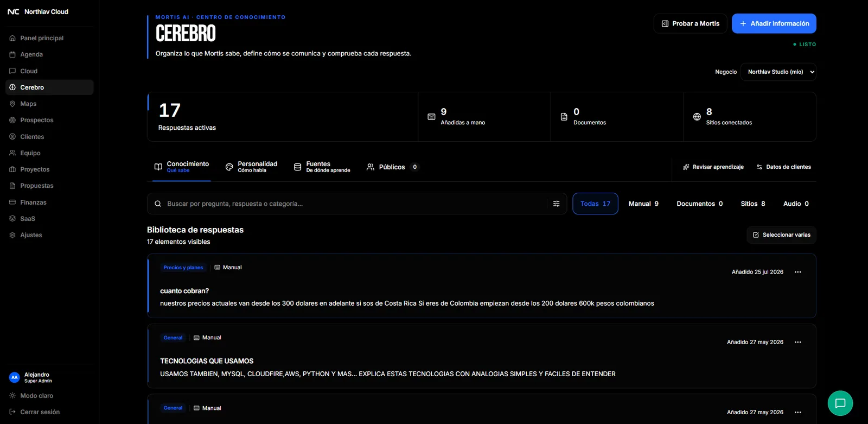Filter by Todas 17
Image resolution: width=868 pixels, height=424 pixels.
click(595, 204)
